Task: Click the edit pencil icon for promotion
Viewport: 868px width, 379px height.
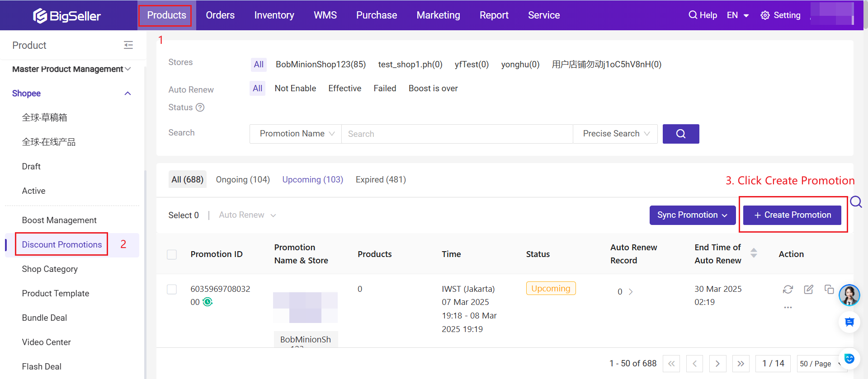Action: click(809, 289)
